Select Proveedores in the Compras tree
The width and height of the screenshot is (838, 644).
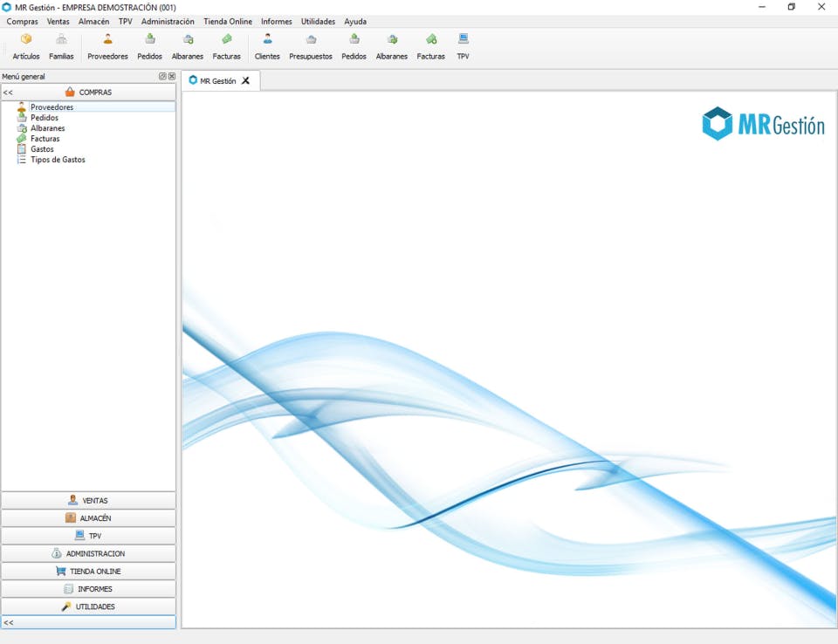(x=52, y=106)
